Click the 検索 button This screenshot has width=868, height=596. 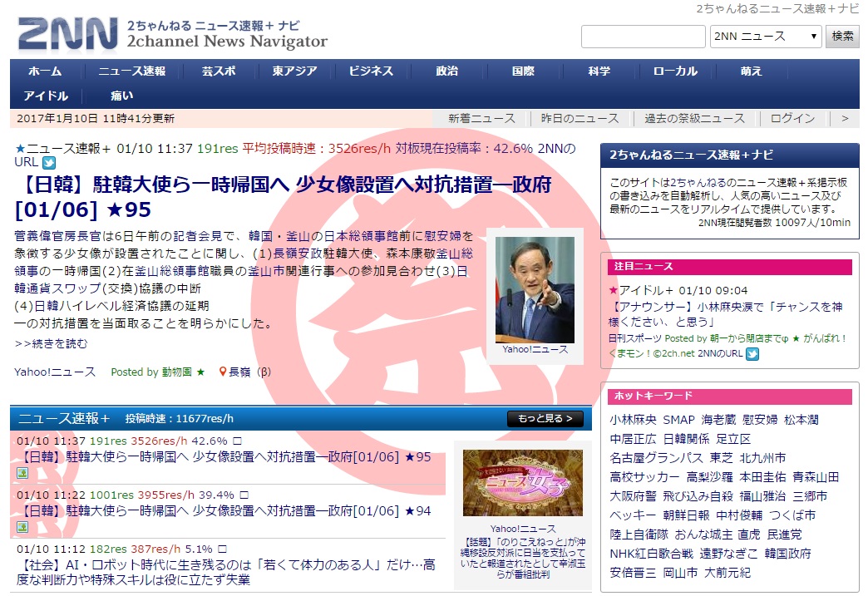click(842, 37)
